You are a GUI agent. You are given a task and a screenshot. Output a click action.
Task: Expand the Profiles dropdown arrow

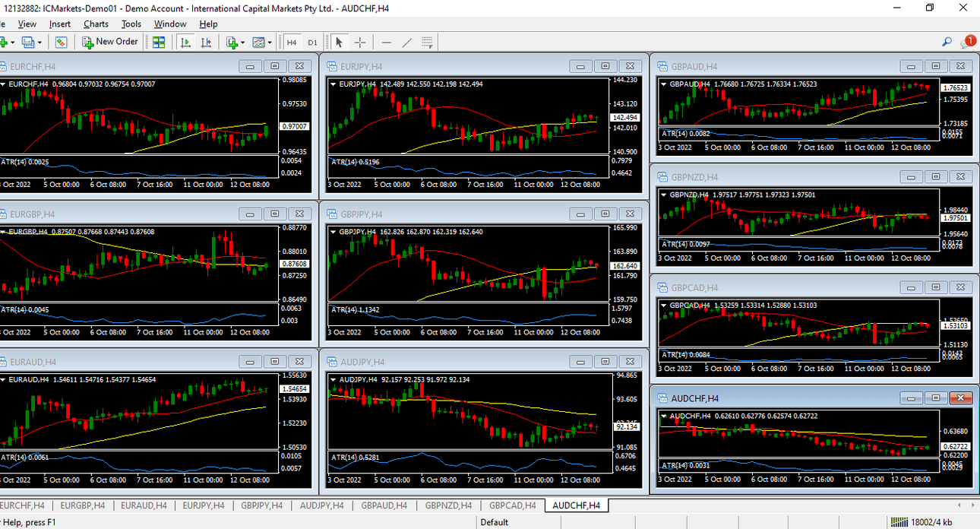pos(39,42)
